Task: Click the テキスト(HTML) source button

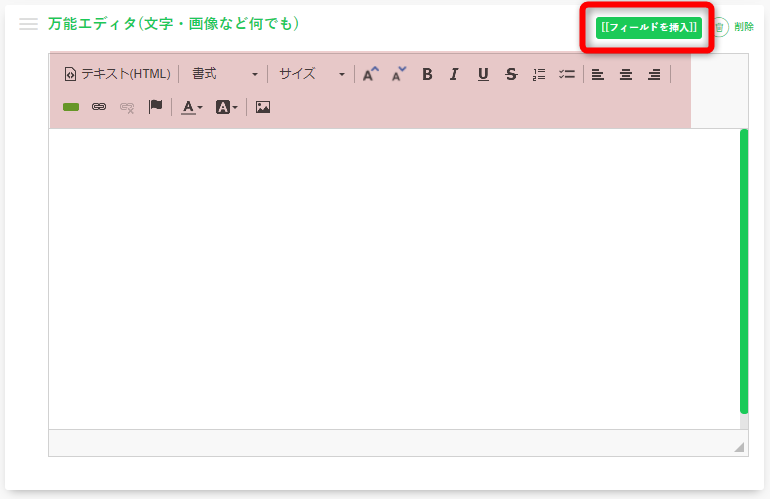Action: click(117, 74)
